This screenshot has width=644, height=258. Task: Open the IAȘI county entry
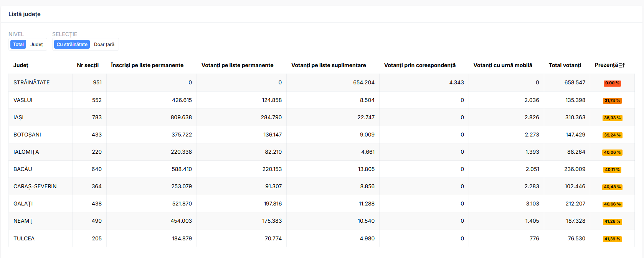pyautogui.click(x=321, y=117)
